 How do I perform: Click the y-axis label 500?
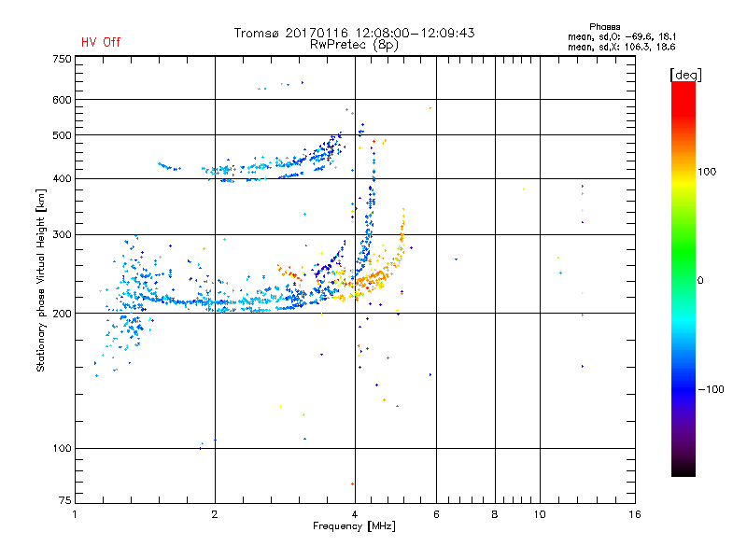tap(62, 135)
